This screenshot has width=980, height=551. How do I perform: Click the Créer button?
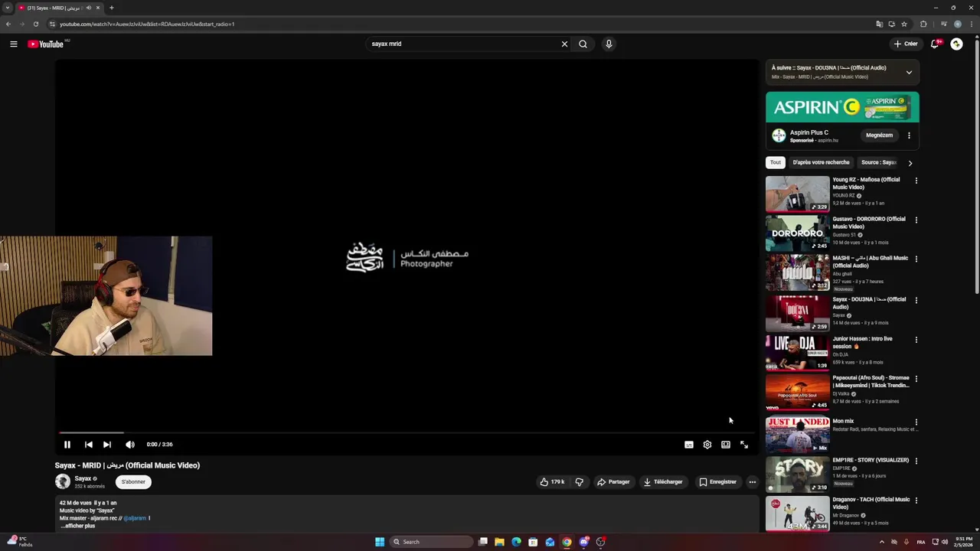coord(905,44)
